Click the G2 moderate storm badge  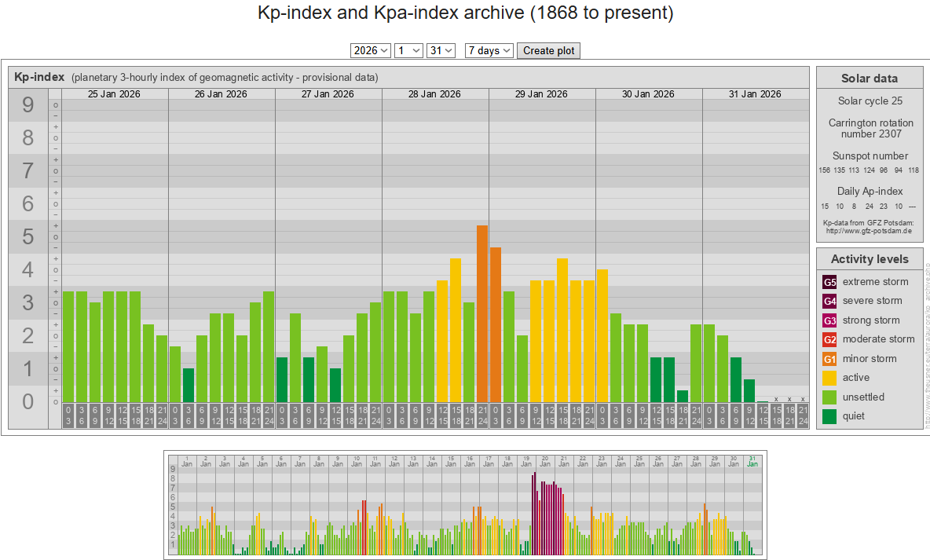tap(829, 339)
